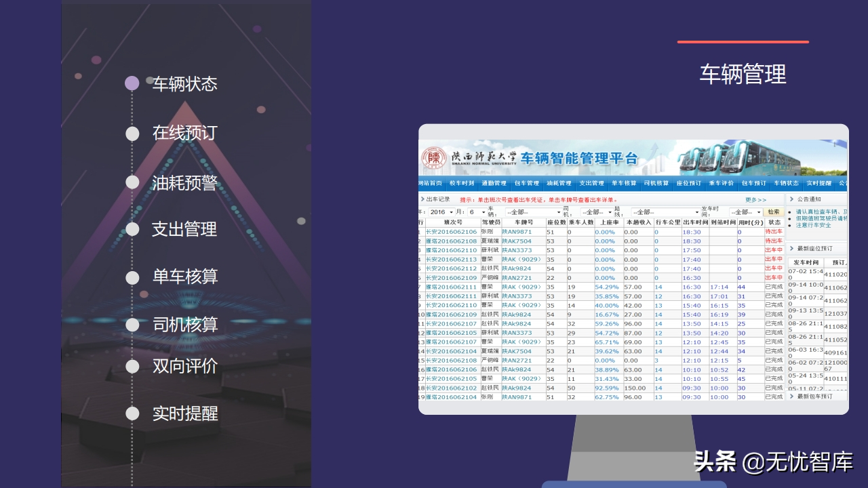The height and width of the screenshot is (488, 868).
Task: Click the arrow icon beside 出车记录
Action: [x=422, y=199]
